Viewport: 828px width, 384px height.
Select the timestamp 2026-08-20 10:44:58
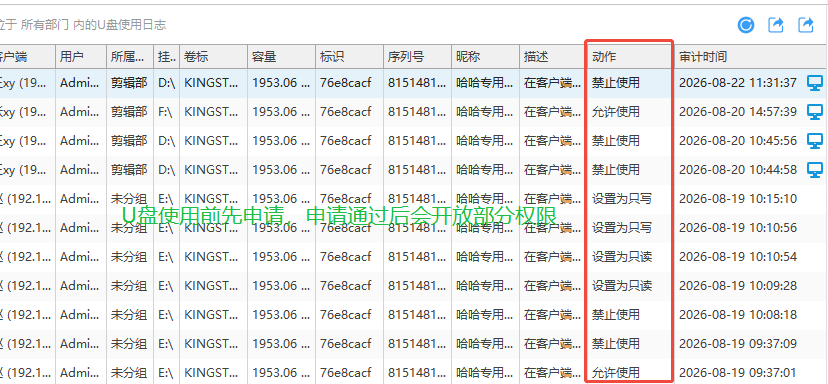click(738, 170)
